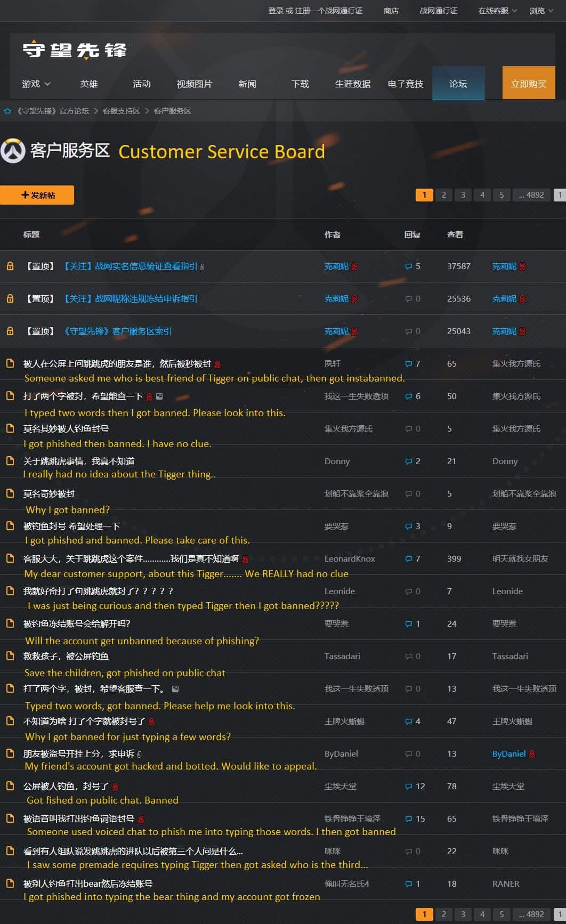Screen dimensions: 566x924
Task: Click the reply bubble showing 15 replies
Action: click(x=409, y=819)
